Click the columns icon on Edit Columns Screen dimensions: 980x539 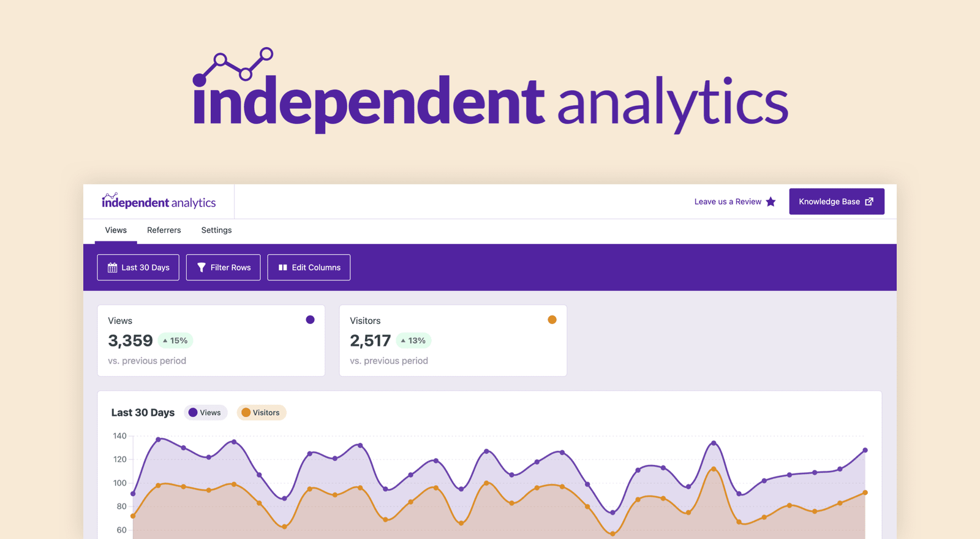(283, 268)
